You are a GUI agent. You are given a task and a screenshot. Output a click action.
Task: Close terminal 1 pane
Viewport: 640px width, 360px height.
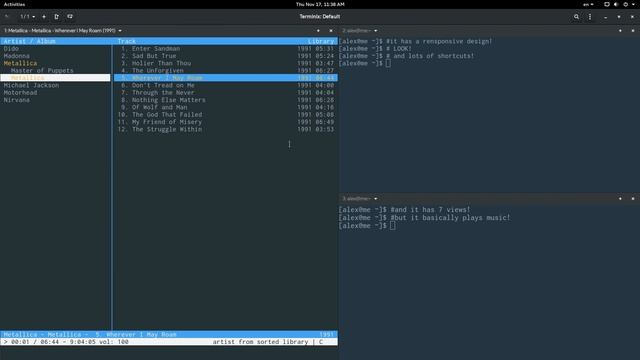click(x=331, y=31)
